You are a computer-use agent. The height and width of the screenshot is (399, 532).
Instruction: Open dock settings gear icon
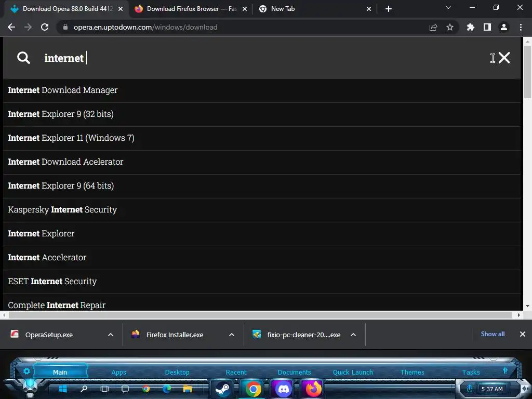pos(26,371)
